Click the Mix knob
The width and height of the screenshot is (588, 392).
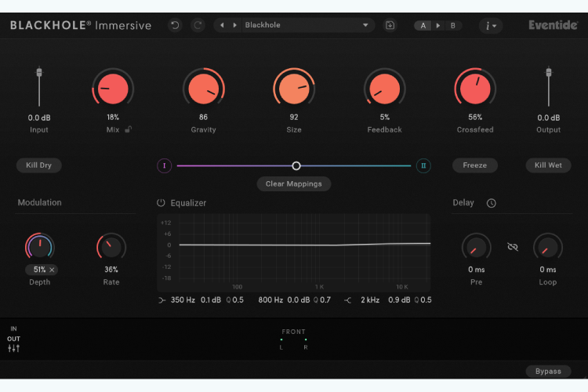pyautogui.click(x=113, y=89)
